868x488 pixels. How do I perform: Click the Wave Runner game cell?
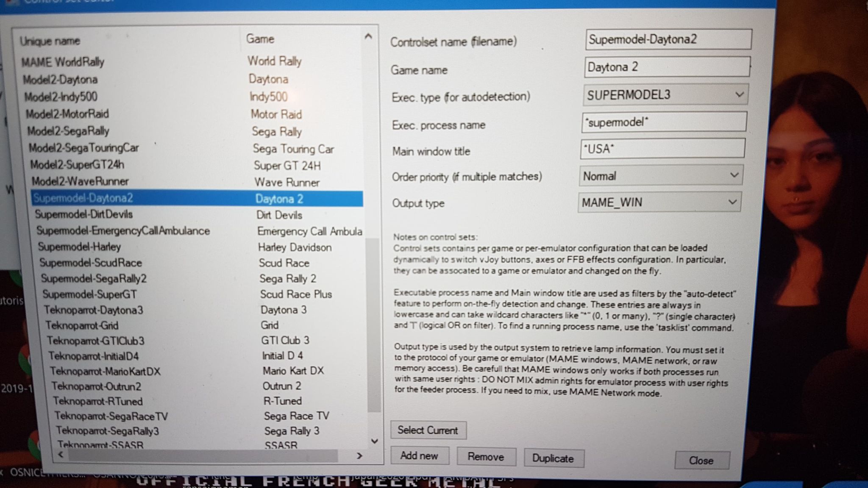(287, 182)
